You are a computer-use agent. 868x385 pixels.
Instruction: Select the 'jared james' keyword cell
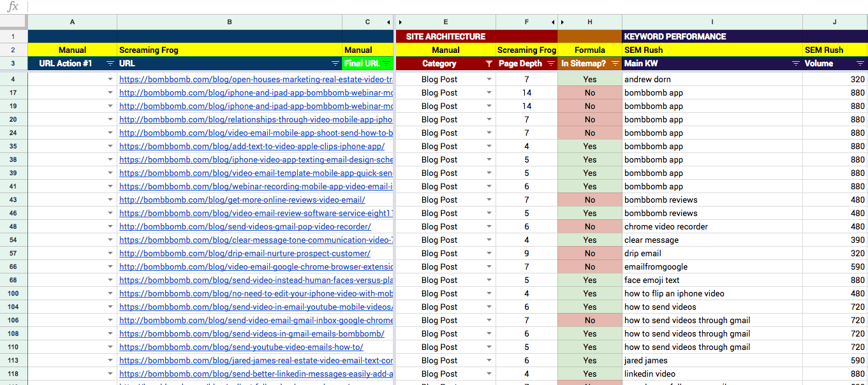[x=712, y=361]
